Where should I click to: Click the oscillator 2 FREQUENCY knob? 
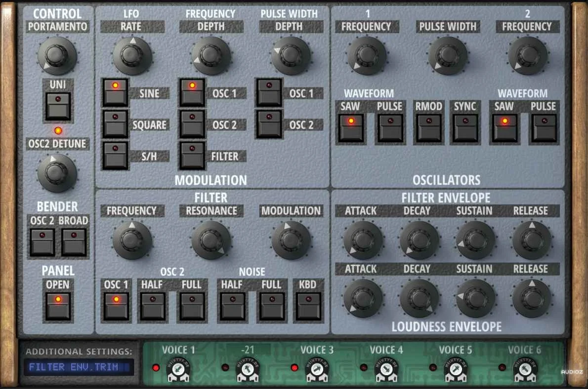(x=528, y=55)
